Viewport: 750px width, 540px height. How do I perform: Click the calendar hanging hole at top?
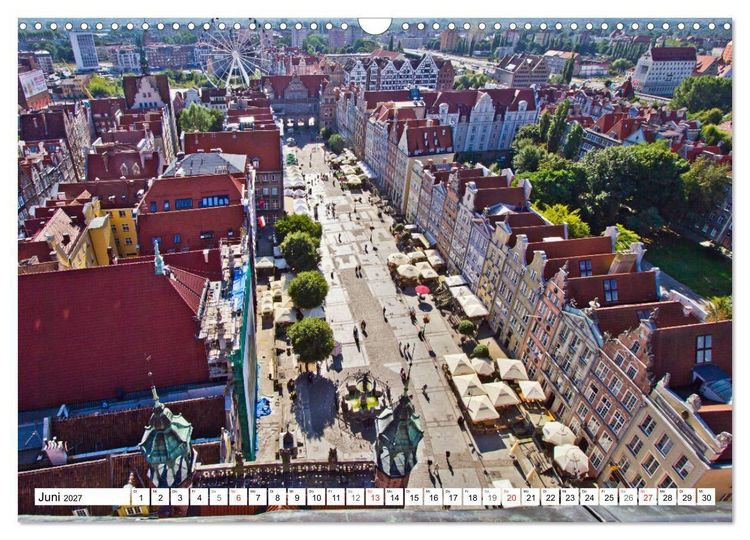point(375,25)
